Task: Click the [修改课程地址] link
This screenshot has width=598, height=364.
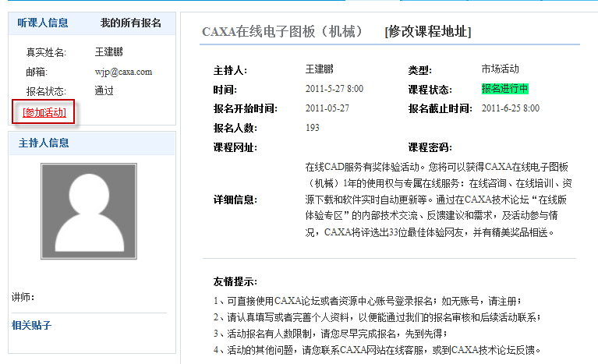Action: pos(428,32)
